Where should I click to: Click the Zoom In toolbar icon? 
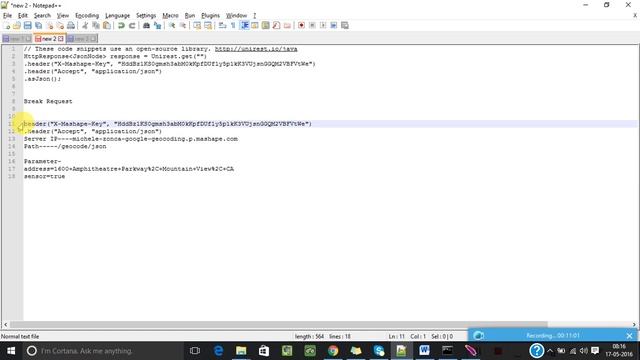(x=172, y=25)
